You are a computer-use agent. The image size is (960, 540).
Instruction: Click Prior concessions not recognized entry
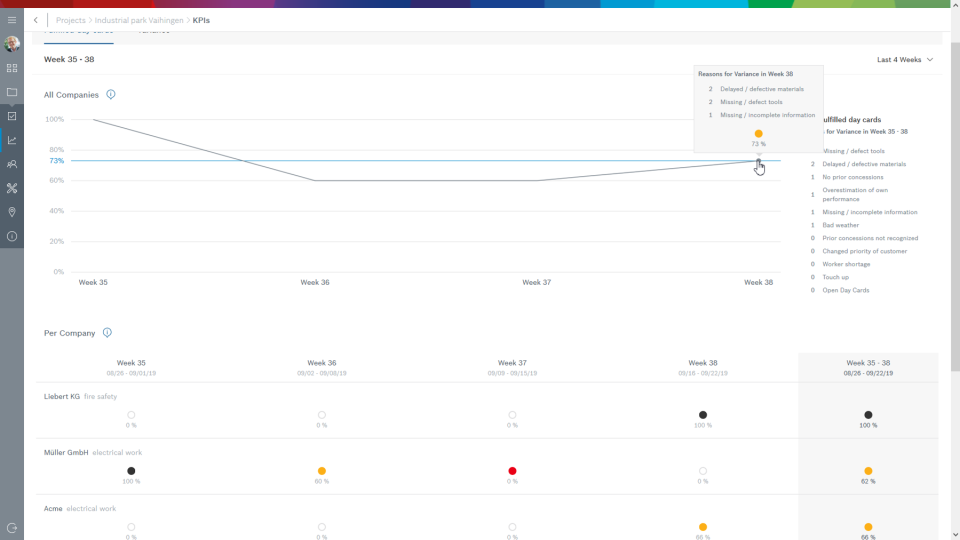[870, 238]
